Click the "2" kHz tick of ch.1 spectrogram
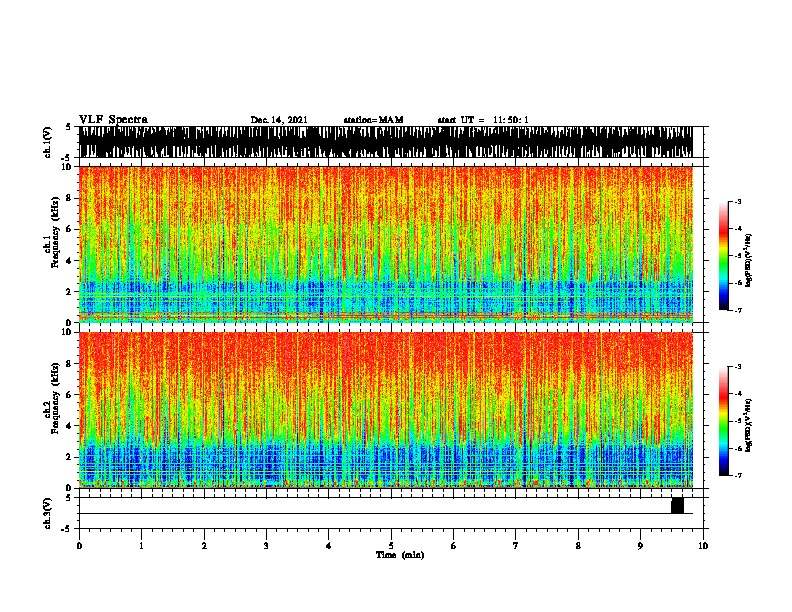 70,292
